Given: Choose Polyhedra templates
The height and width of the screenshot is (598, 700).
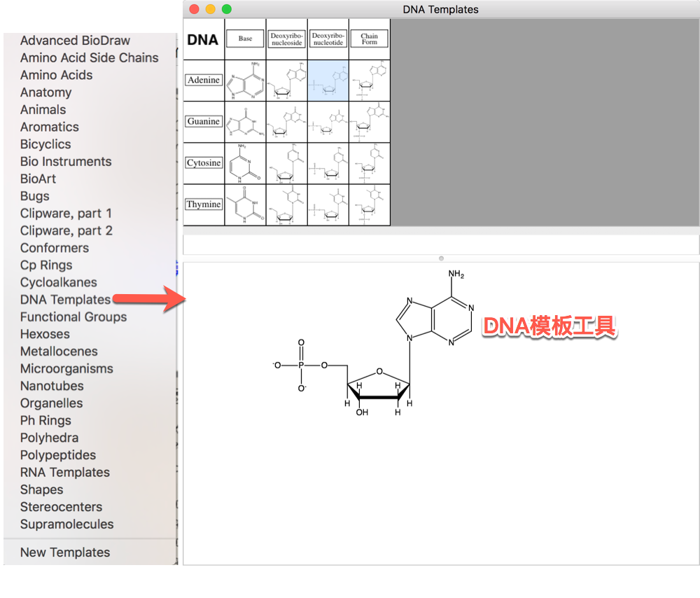Looking at the screenshot, I should tap(49, 438).
